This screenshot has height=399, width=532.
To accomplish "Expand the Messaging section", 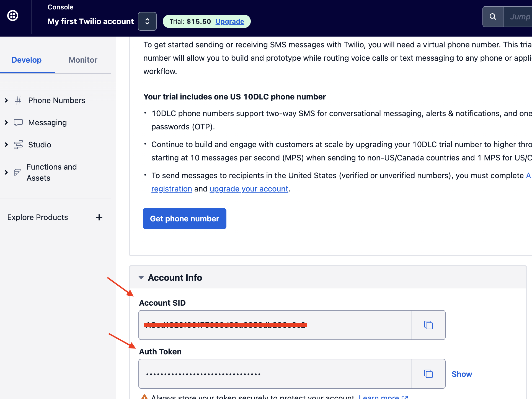I will 6,122.
